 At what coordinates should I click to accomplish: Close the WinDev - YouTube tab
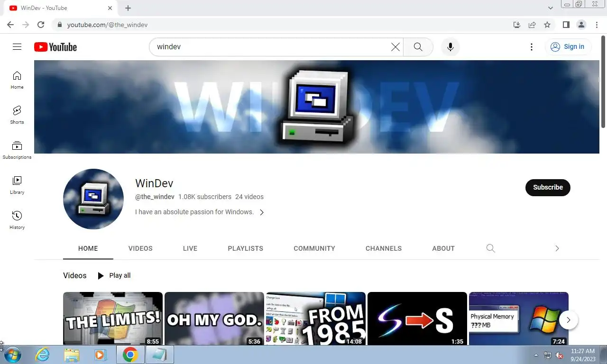(x=110, y=8)
